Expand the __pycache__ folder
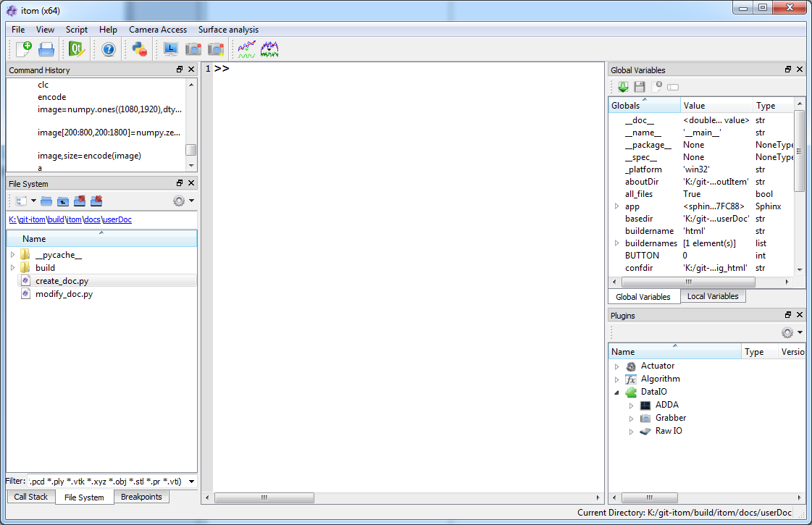 (x=12, y=255)
